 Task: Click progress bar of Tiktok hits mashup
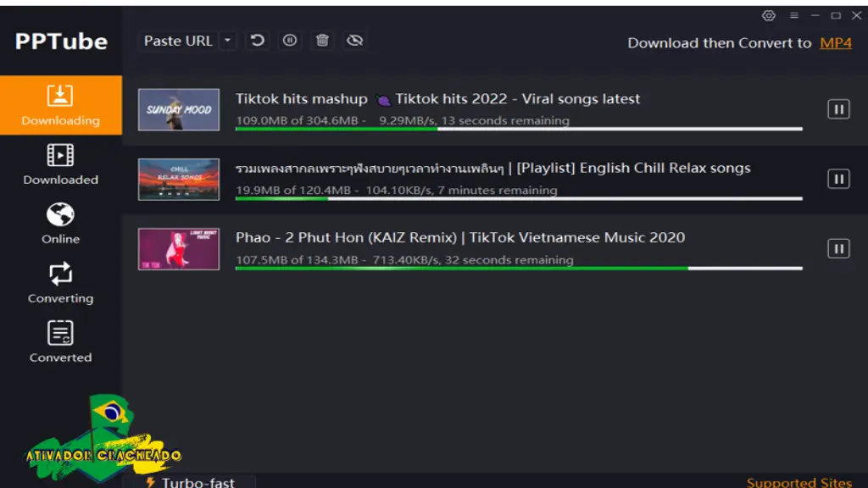click(519, 129)
